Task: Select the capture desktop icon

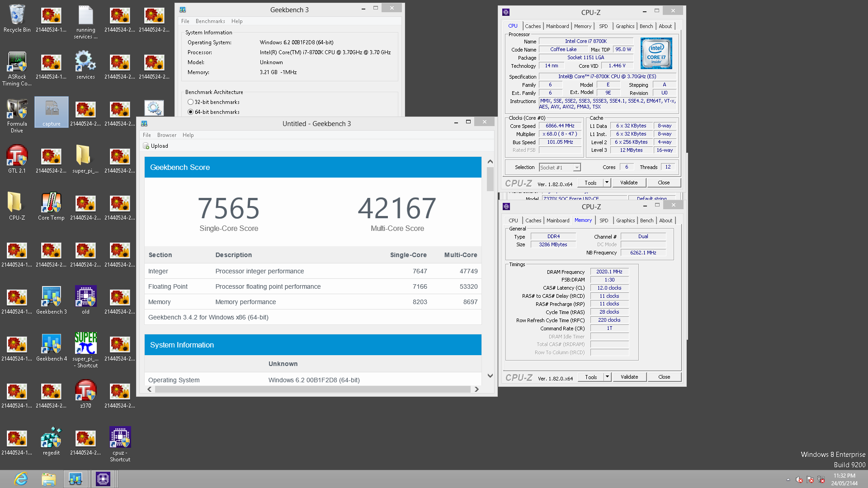Action: point(51,112)
